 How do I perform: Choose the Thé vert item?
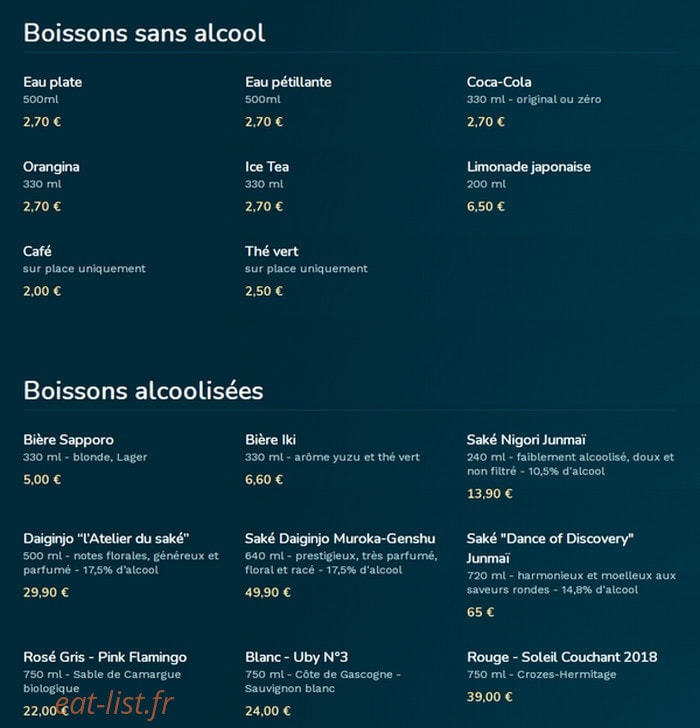pos(272,251)
